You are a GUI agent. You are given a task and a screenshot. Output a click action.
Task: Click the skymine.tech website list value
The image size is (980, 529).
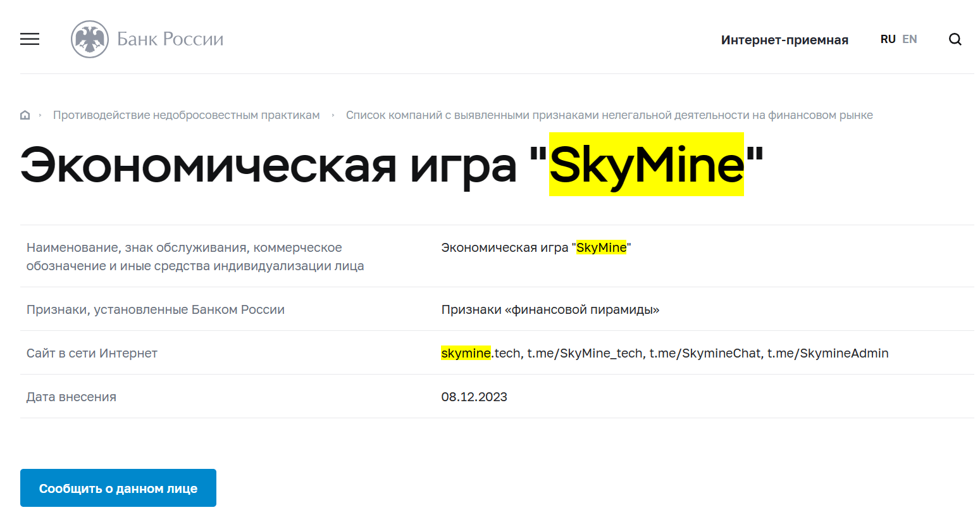[665, 353]
